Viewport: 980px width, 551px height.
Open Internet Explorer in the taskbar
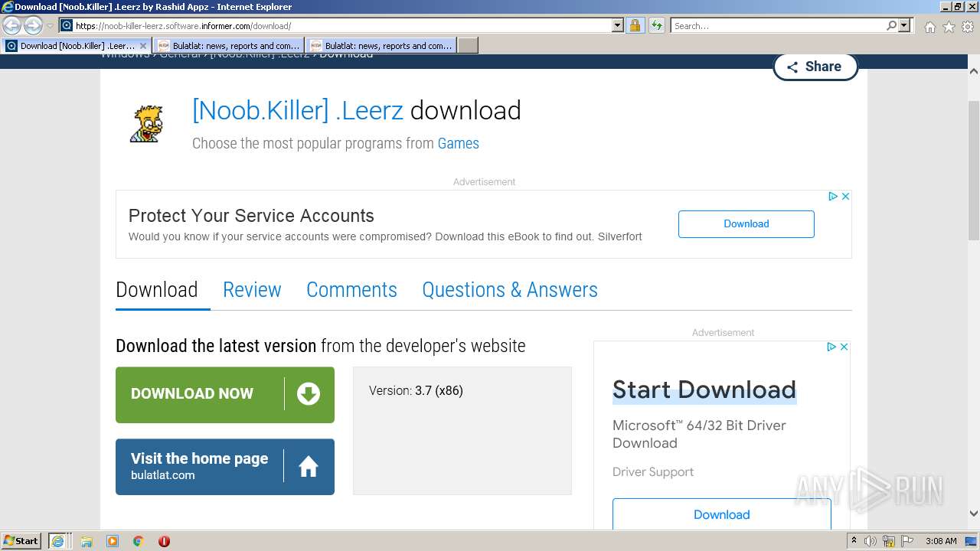pyautogui.click(x=58, y=541)
